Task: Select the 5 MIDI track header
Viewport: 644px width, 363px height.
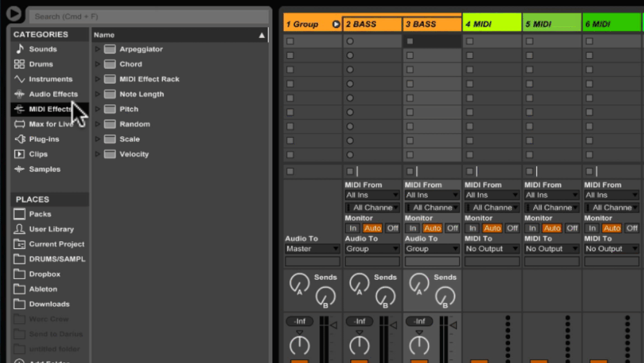Action: 552,23
